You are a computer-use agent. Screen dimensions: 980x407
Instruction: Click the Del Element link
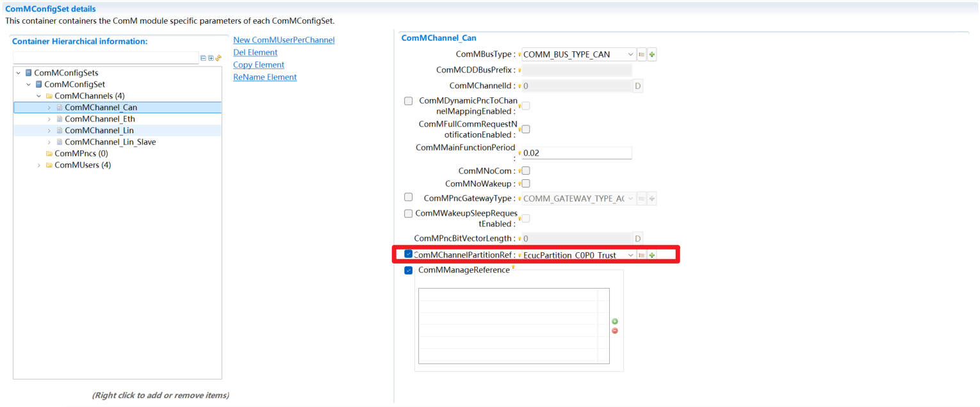pos(255,52)
